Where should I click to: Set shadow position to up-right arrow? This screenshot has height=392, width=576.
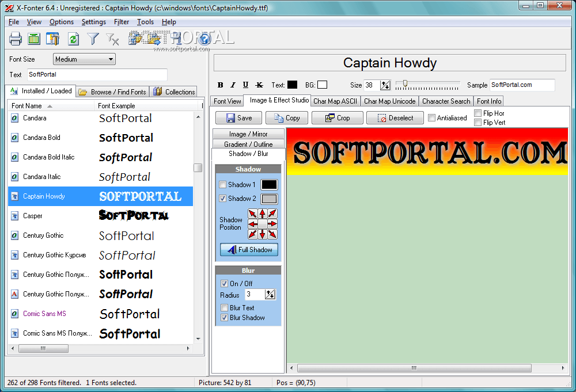(272, 214)
